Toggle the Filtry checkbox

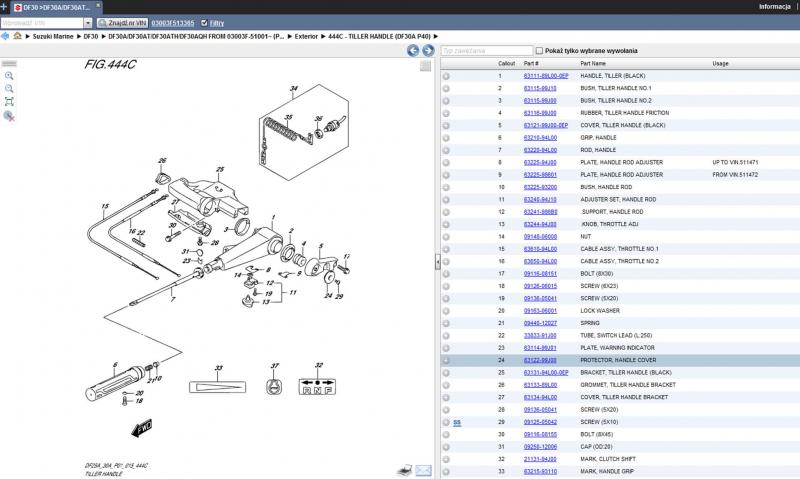(205, 22)
